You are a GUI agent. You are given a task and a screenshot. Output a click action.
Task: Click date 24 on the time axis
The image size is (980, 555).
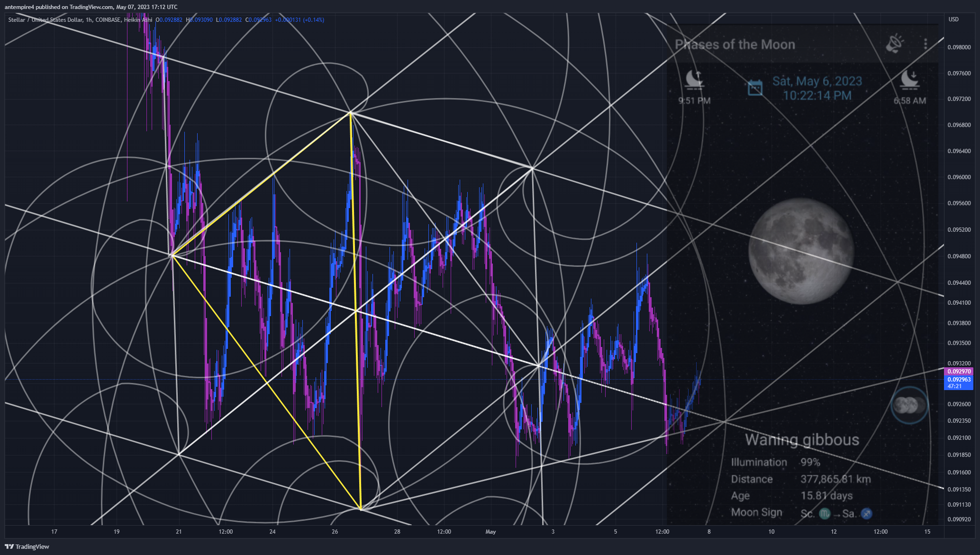click(x=272, y=532)
